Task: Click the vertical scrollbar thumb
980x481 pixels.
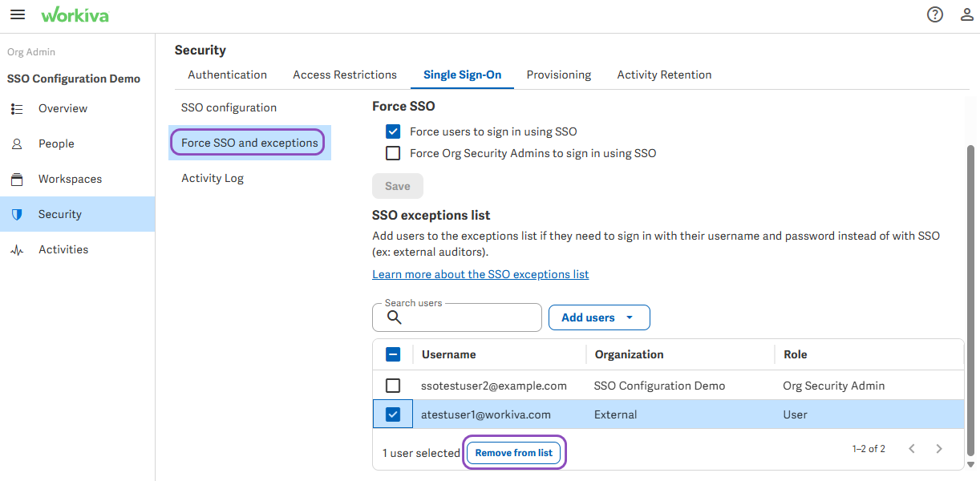Action: 972,299
